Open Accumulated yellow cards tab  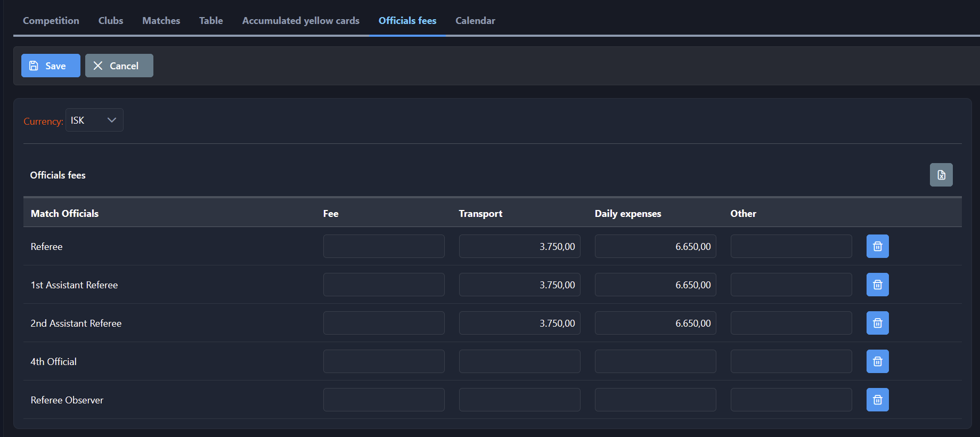click(x=300, y=21)
